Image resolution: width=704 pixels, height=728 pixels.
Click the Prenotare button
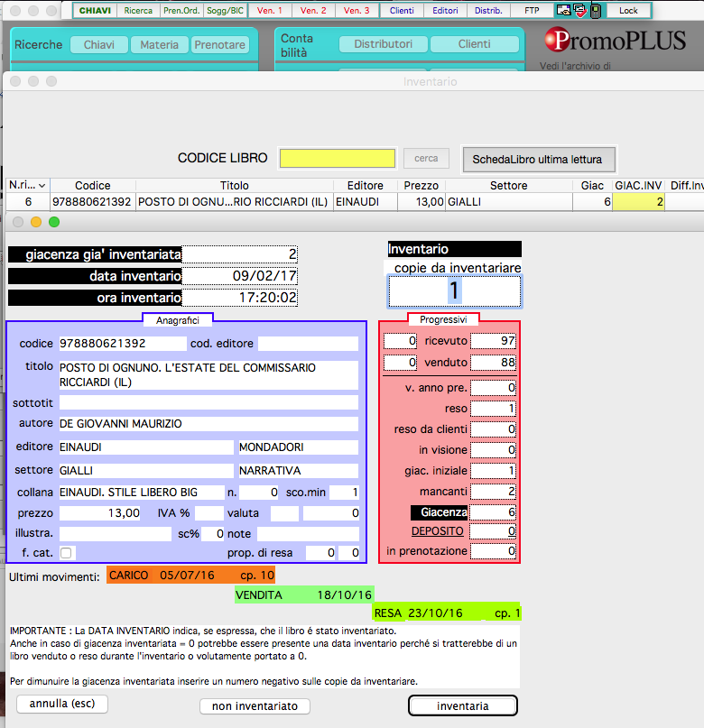(x=219, y=44)
